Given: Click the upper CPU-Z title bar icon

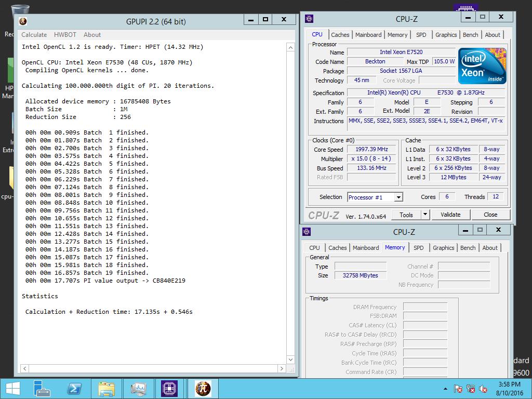Looking at the screenshot, I should click(309, 19).
